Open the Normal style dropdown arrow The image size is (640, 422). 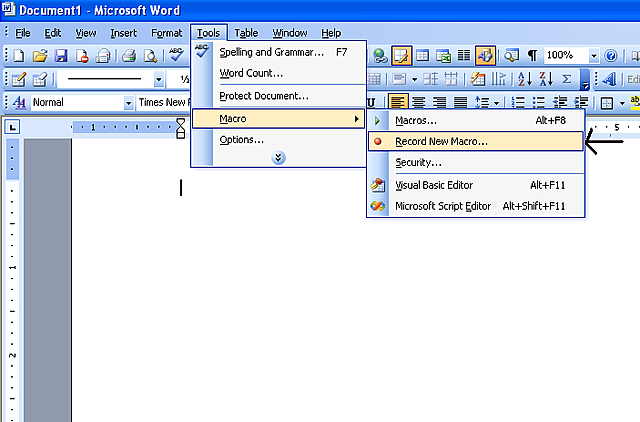click(x=129, y=103)
